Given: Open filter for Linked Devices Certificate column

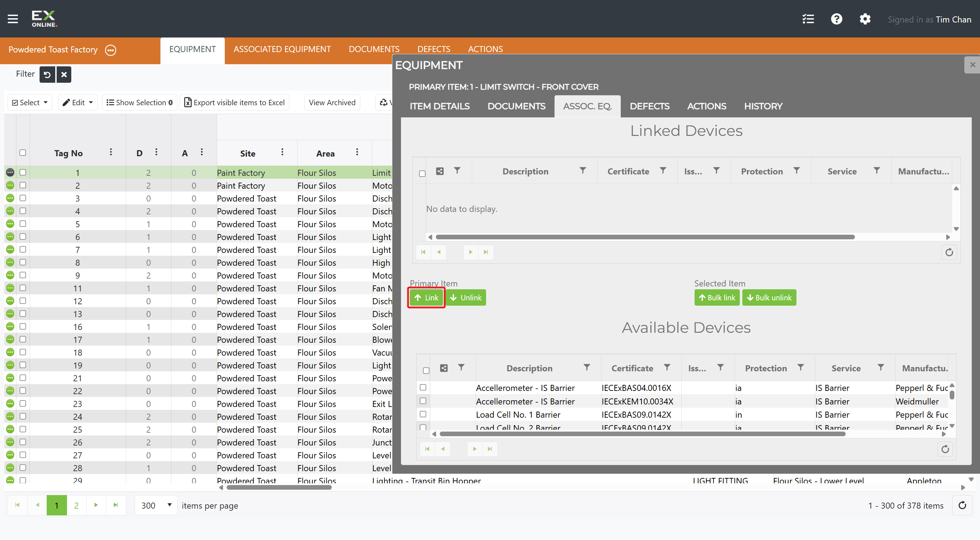Looking at the screenshot, I should tap(663, 170).
